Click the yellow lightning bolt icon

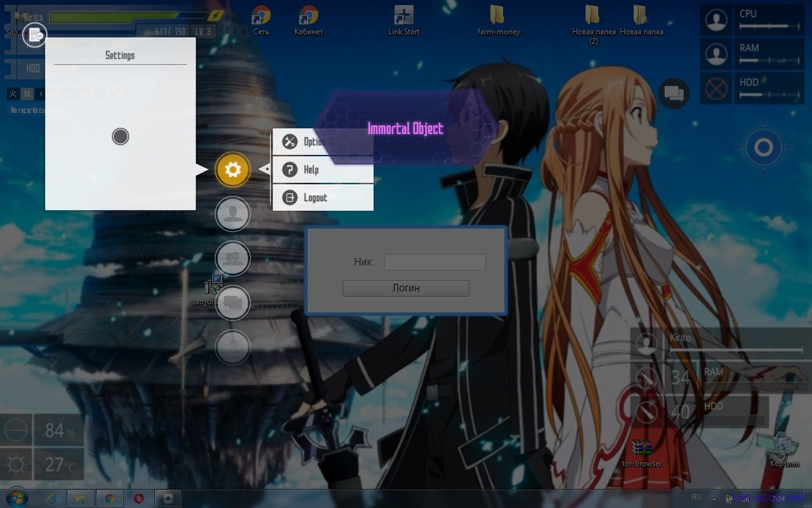(x=217, y=15)
